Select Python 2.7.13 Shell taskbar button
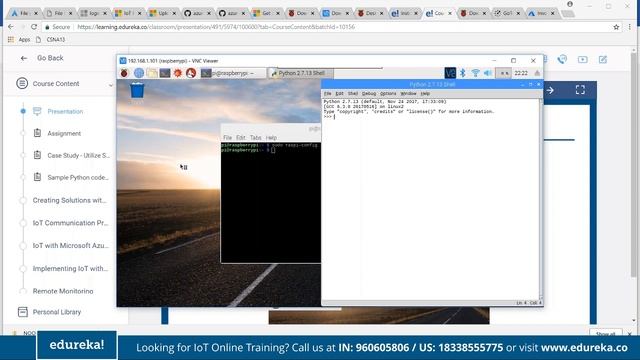Image resolution: width=640 pixels, height=360 pixels. tap(301, 73)
